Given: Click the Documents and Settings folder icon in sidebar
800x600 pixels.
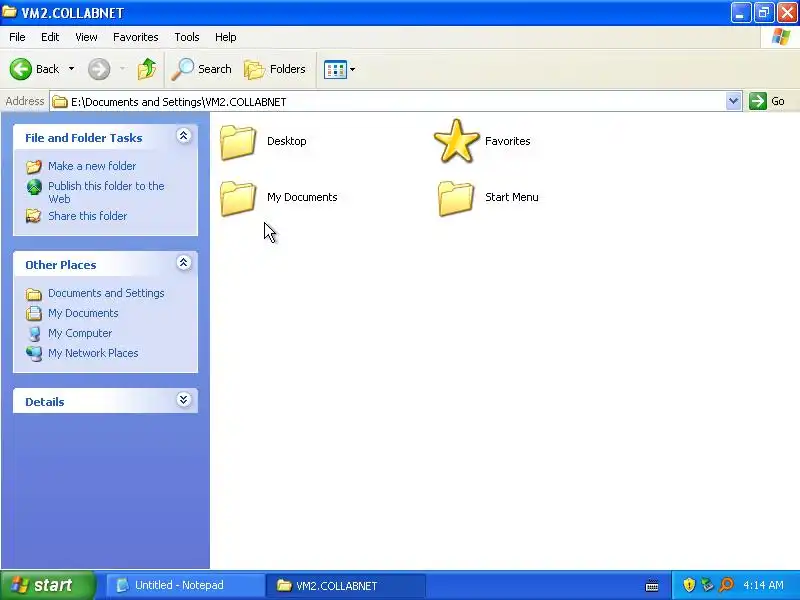Looking at the screenshot, I should click(x=34, y=294).
